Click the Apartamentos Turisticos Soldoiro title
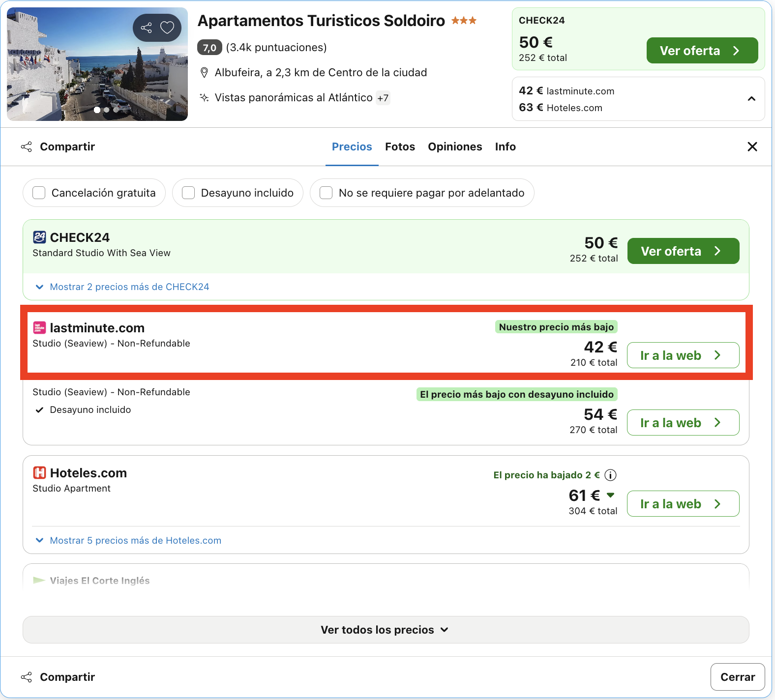 [x=321, y=21]
